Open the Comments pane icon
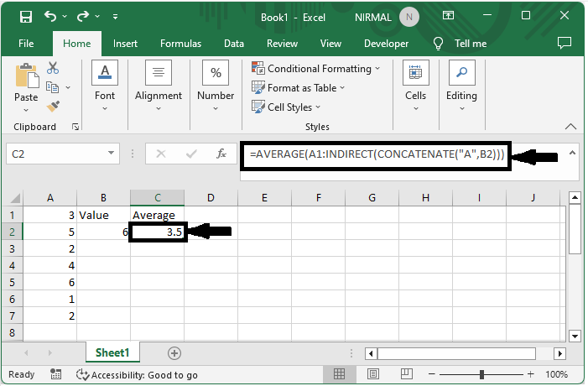 coord(565,43)
